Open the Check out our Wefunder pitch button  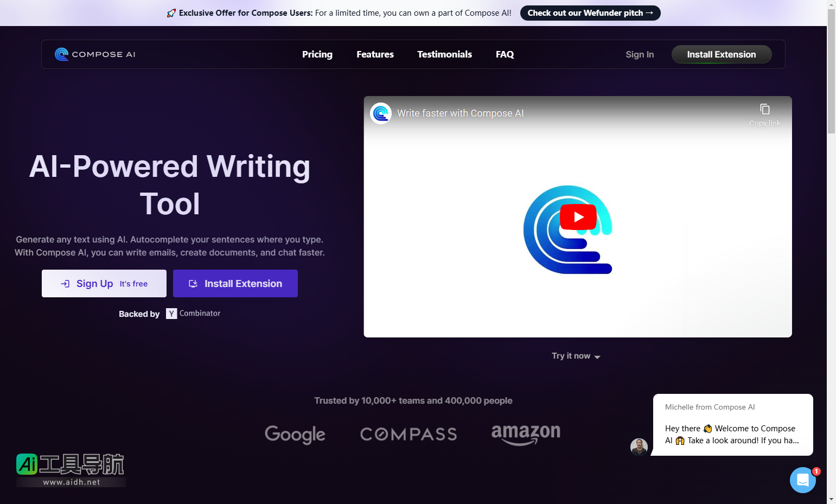[590, 13]
